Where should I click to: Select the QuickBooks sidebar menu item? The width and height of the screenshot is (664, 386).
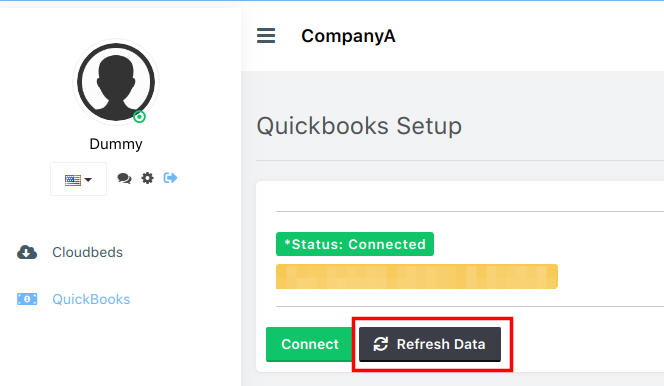click(x=74, y=299)
